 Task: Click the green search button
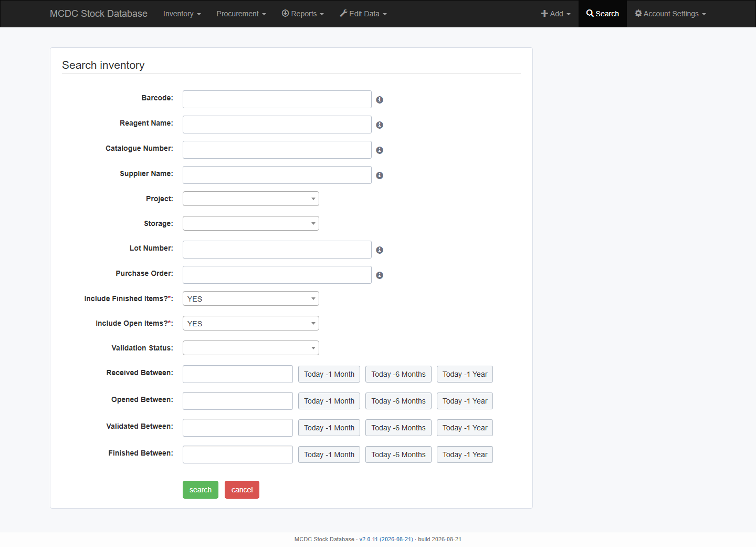pyautogui.click(x=201, y=490)
